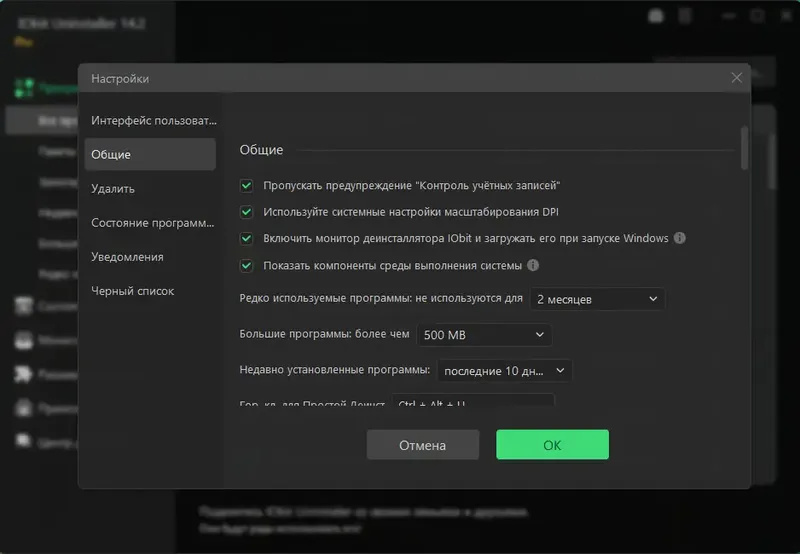Click the Ctrl + Alt + U hotkey field
This screenshot has height=554, width=800.
[473, 402]
